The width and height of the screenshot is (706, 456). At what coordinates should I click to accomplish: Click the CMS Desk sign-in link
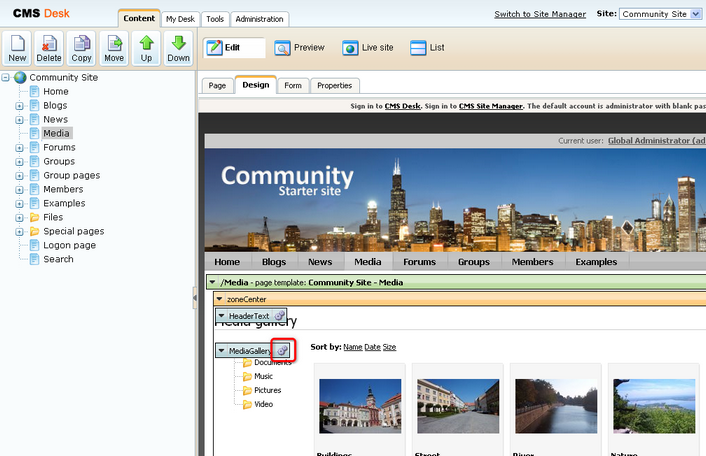403,106
